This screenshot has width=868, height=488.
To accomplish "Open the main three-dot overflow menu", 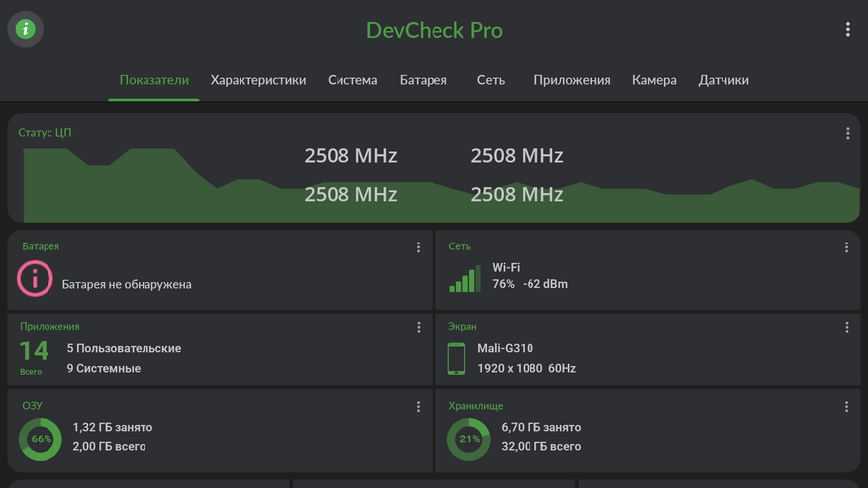I will tap(847, 30).
